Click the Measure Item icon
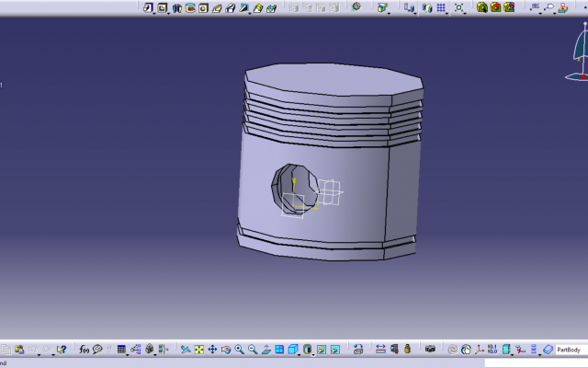The height and width of the screenshot is (368, 588). click(394, 350)
